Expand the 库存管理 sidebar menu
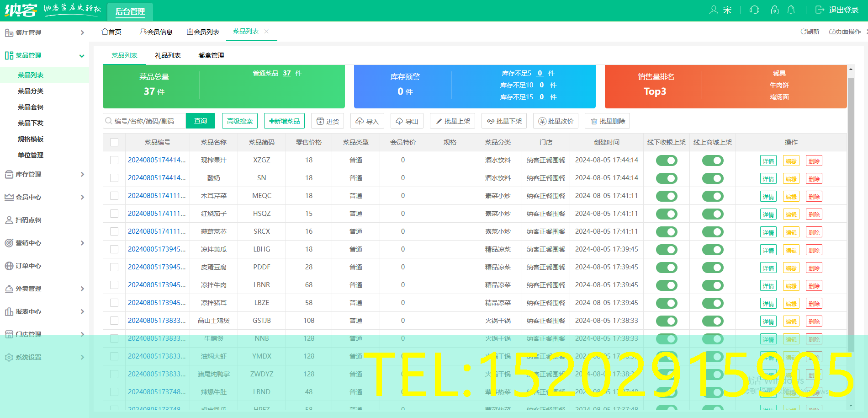The height and width of the screenshot is (418, 868). [44, 174]
